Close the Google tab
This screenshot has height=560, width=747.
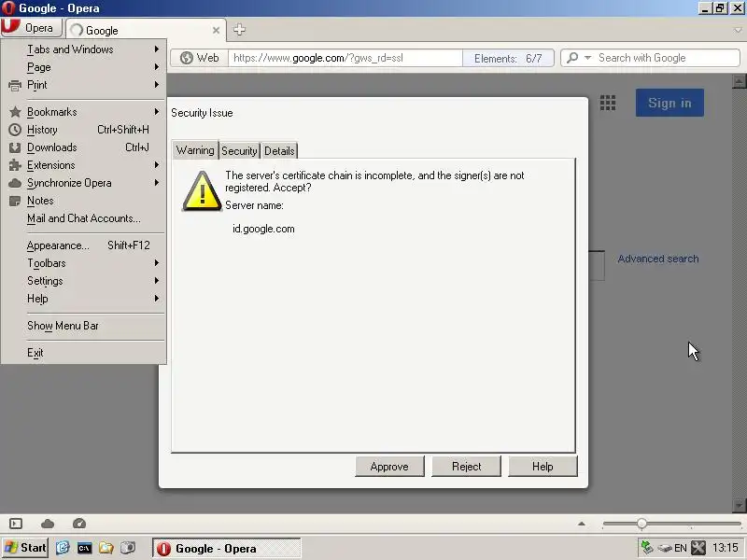point(216,30)
